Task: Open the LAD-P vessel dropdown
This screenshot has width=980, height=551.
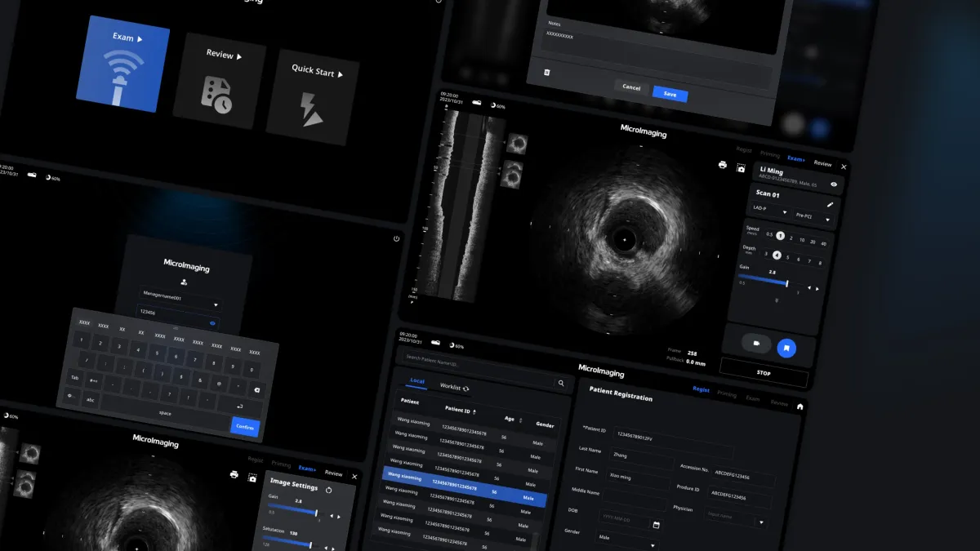Action: (768, 210)
